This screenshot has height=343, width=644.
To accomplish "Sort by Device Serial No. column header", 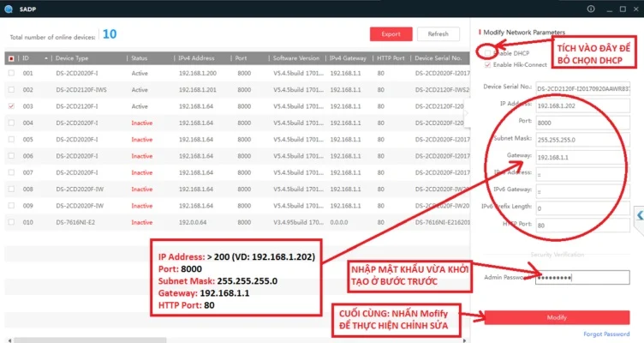I will 440,58.
